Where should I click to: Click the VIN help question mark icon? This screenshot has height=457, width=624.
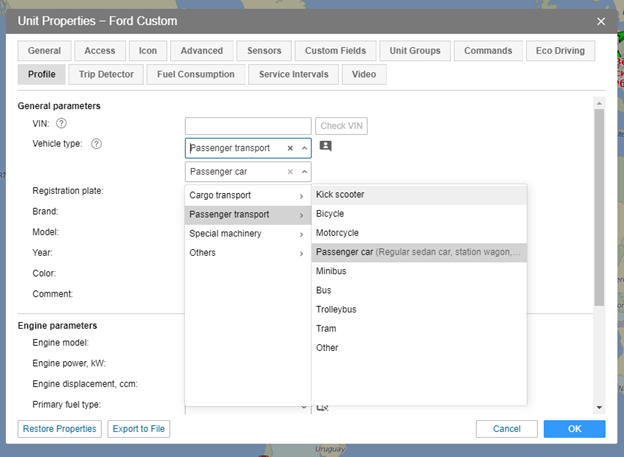(61, 124)
